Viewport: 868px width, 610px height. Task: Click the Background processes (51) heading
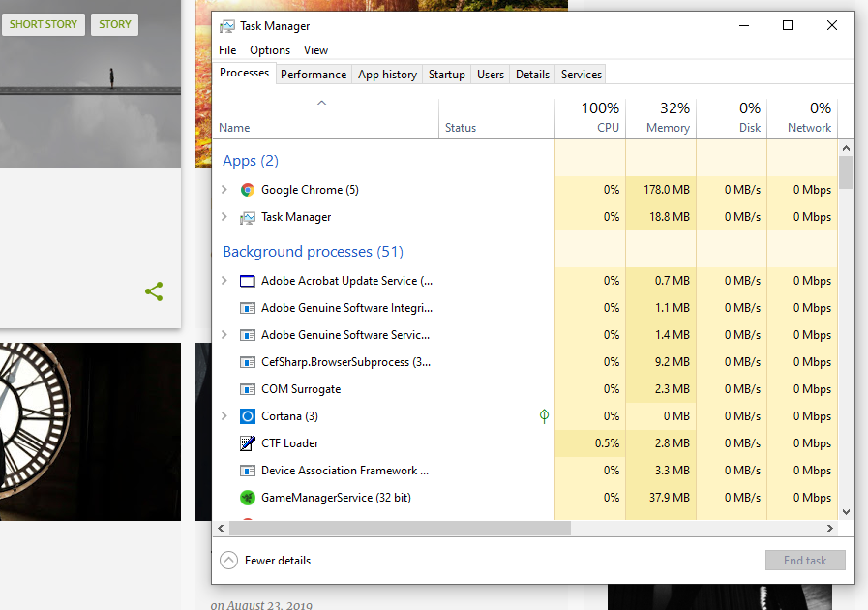313,252
